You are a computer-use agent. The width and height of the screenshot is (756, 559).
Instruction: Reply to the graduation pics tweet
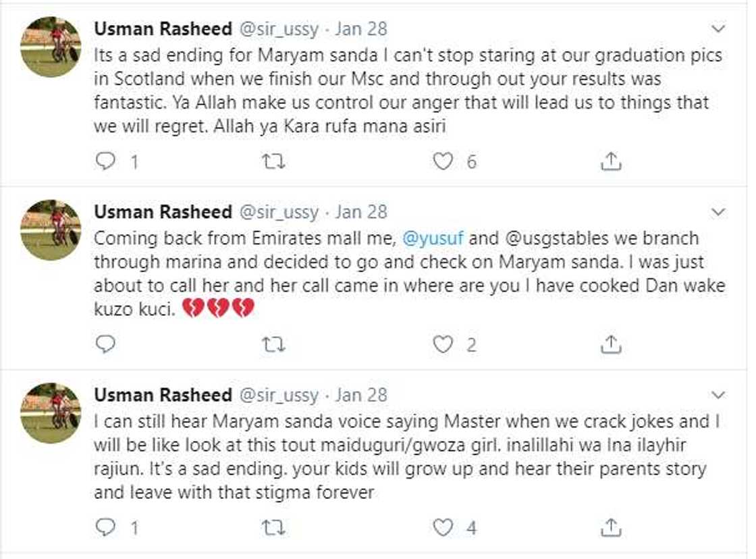(106, 161)
